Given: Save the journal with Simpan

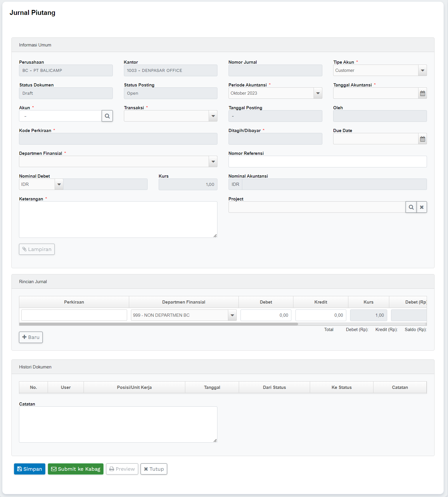Looking at the screenshot, I should click(x=30, y=469).
